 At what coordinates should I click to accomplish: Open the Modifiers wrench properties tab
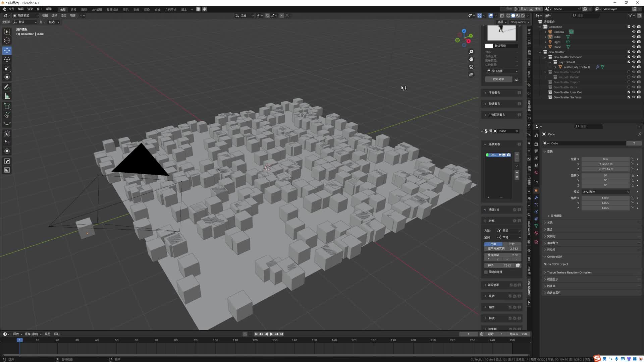tap(536, 198)
